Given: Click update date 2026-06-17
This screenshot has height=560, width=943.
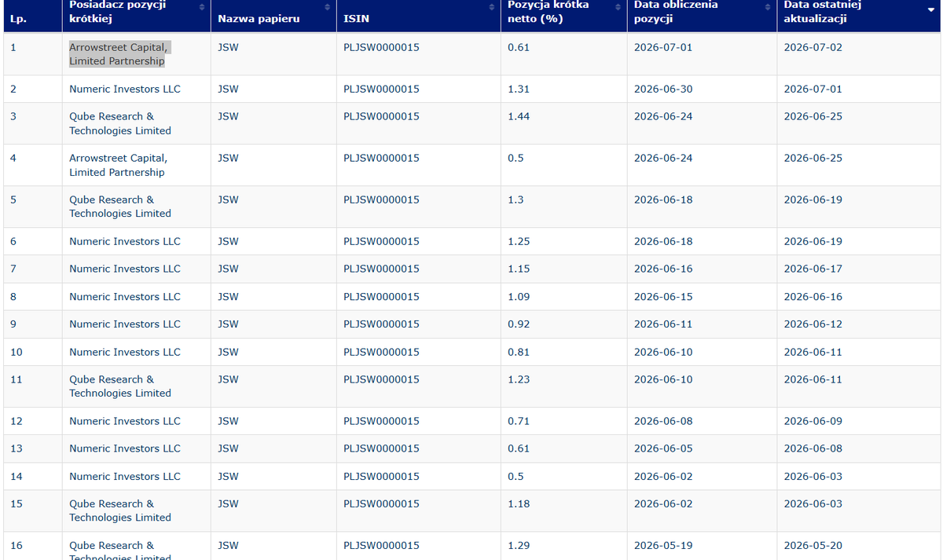Looking at the screenshot, I should (813, 269).
